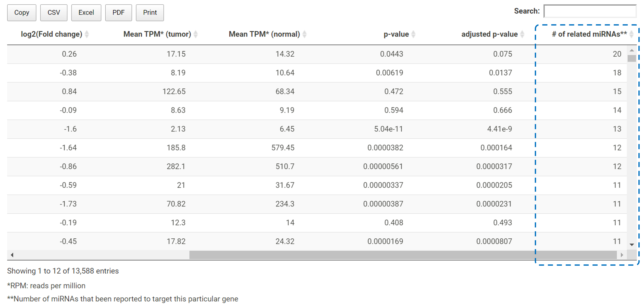Sort by adjusted p-value sort arrows
The image size is (644, 305).
coord(522,34)
